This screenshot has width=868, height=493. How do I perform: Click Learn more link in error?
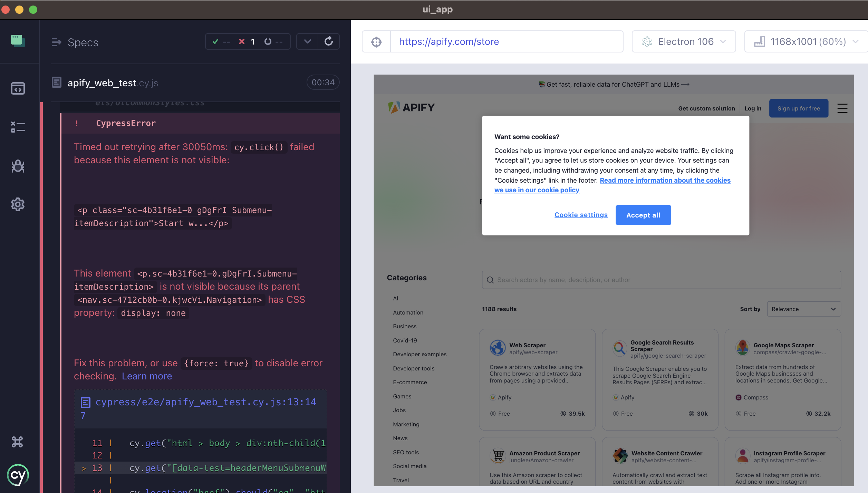[x=147, y=376]
